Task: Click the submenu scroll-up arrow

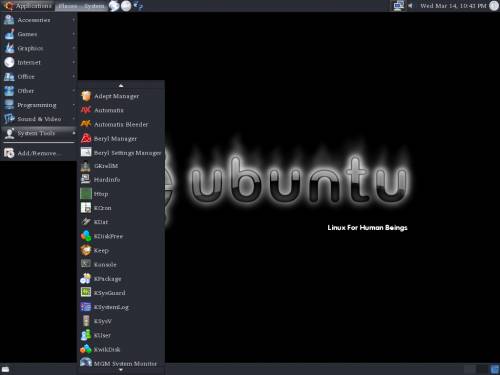Action: point(121,85)
